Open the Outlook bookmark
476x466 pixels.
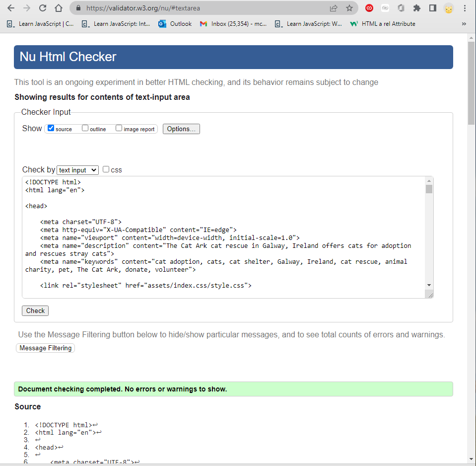175,24
